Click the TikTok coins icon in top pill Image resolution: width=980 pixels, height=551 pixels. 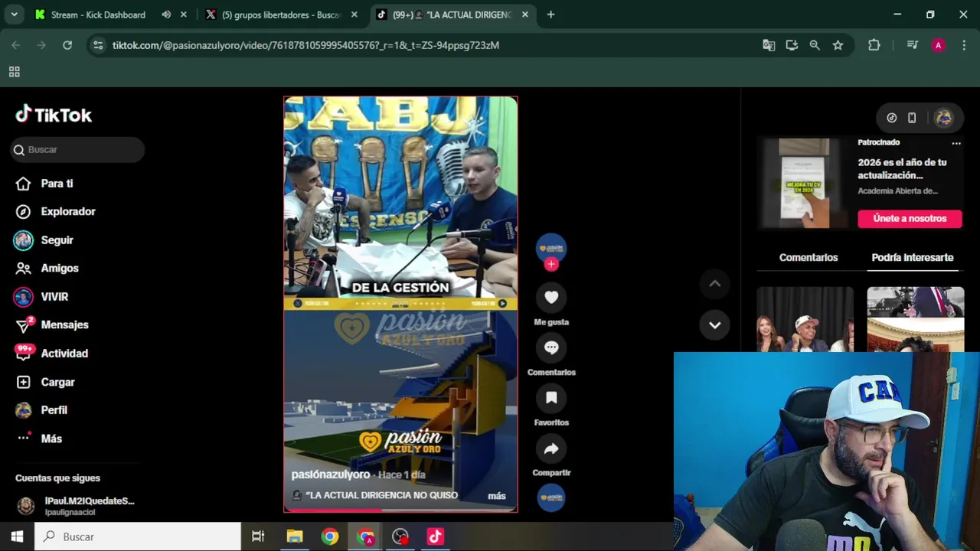click(x=892, y=118)
